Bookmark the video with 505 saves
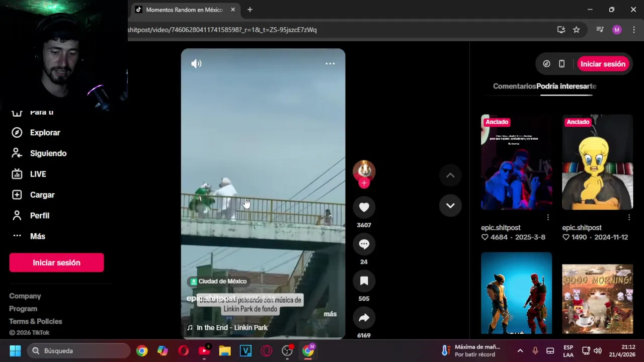The width and height of the screenshot is (644, 362). tap(364, 281)
